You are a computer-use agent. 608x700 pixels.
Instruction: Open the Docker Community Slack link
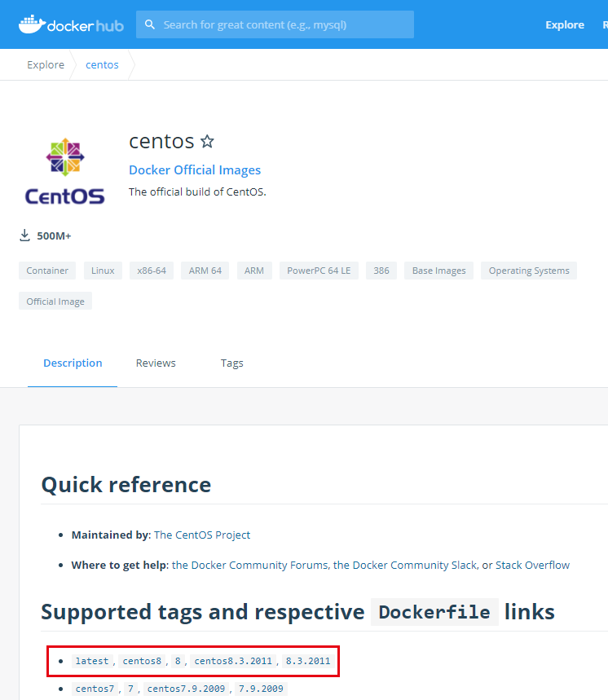coord(405,566)
